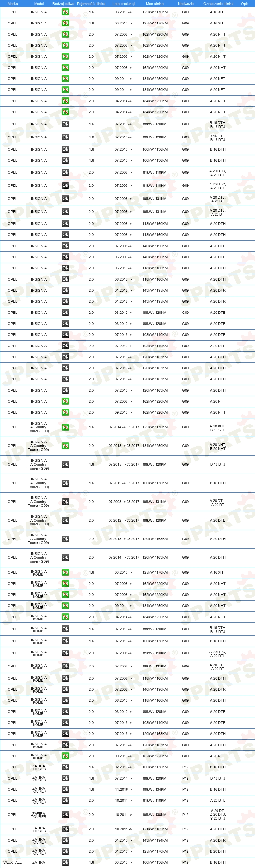This screenshot has height=868, width=255.
Task: Click ON icon in Insignia 05.2009 A 20 DTR row
Action: 65,257
